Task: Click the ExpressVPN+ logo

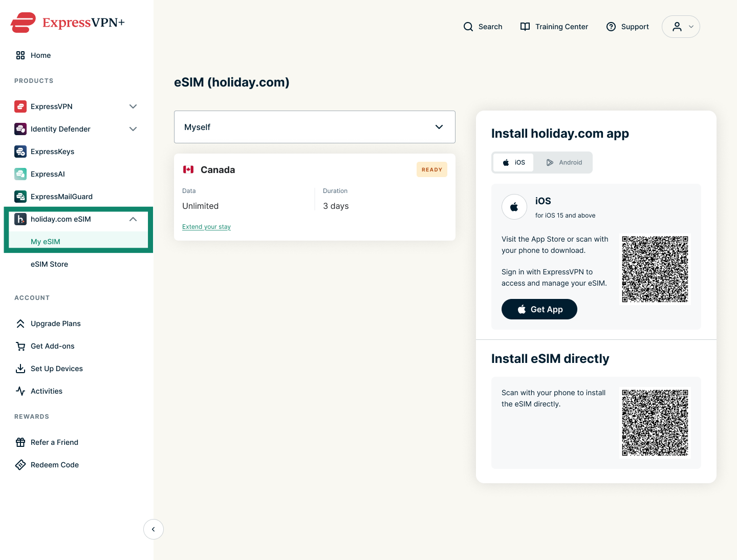Action: point(68,23)
